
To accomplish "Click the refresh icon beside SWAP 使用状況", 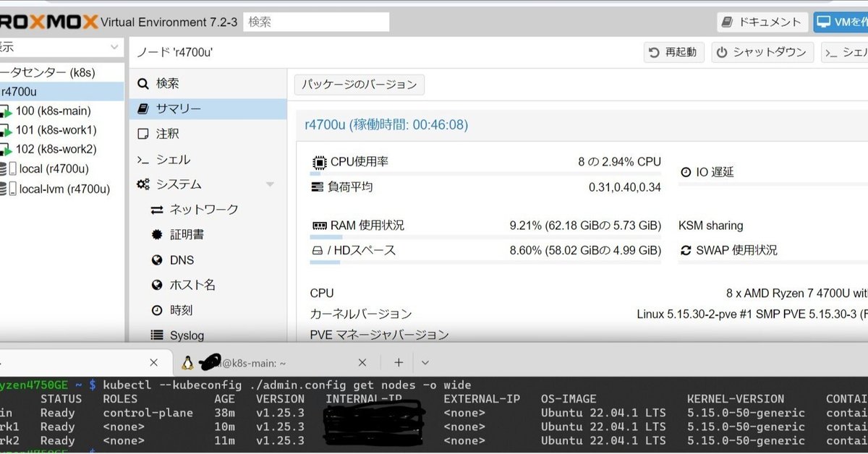I will pos(686,251).
